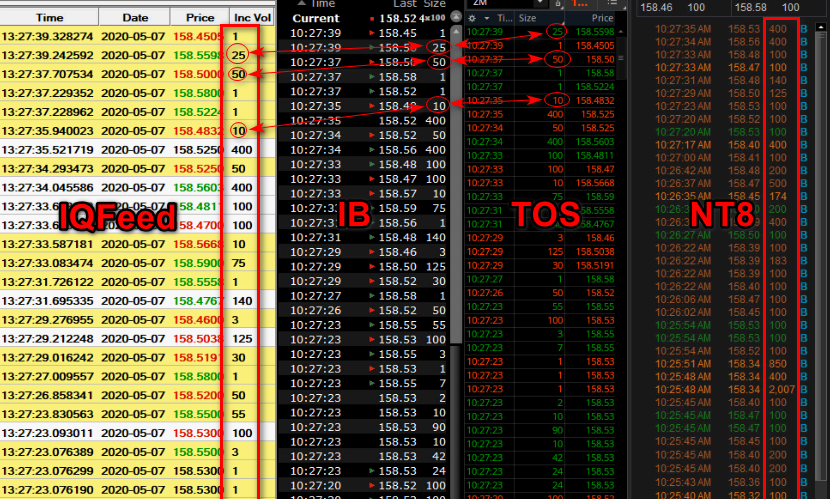
Task: Select NT8 row 10:27:35 AM 158.53
Action: [730, 29]
